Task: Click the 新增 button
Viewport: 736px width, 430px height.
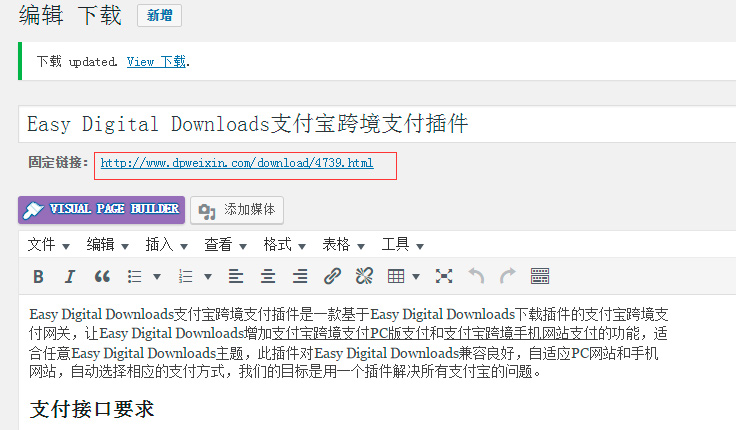Action: click(x=160, y=15)
